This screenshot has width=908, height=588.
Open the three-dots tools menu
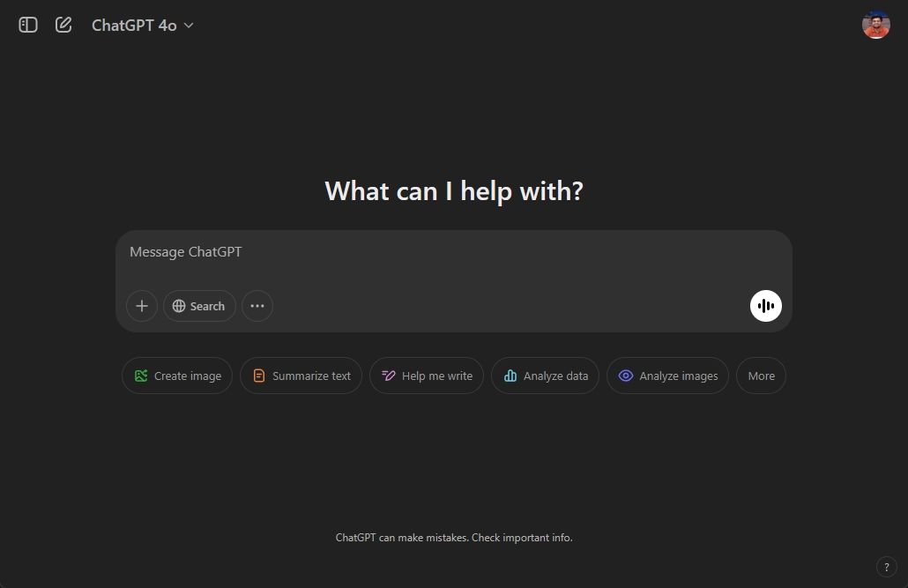click(x=257, y=306)
